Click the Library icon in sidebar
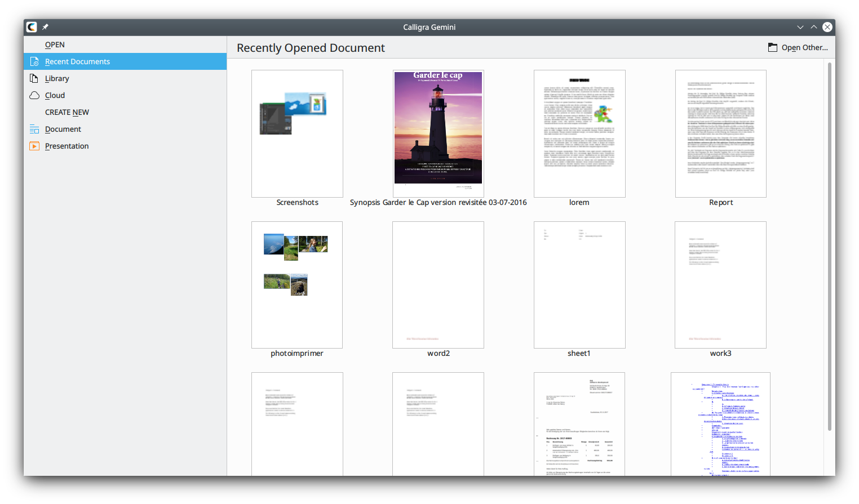Screen dimensions: 859x504 34,78
